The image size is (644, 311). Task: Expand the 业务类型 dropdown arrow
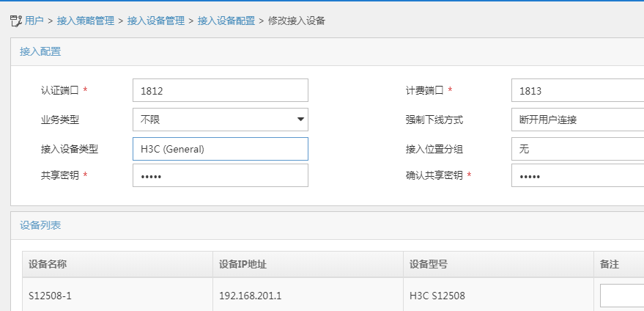tap(300, 119)
